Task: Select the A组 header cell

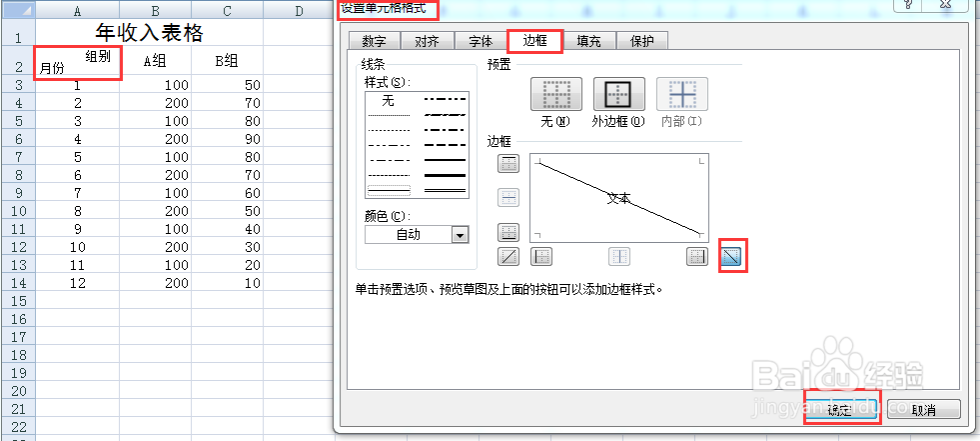Action: (x=156, y=61)
